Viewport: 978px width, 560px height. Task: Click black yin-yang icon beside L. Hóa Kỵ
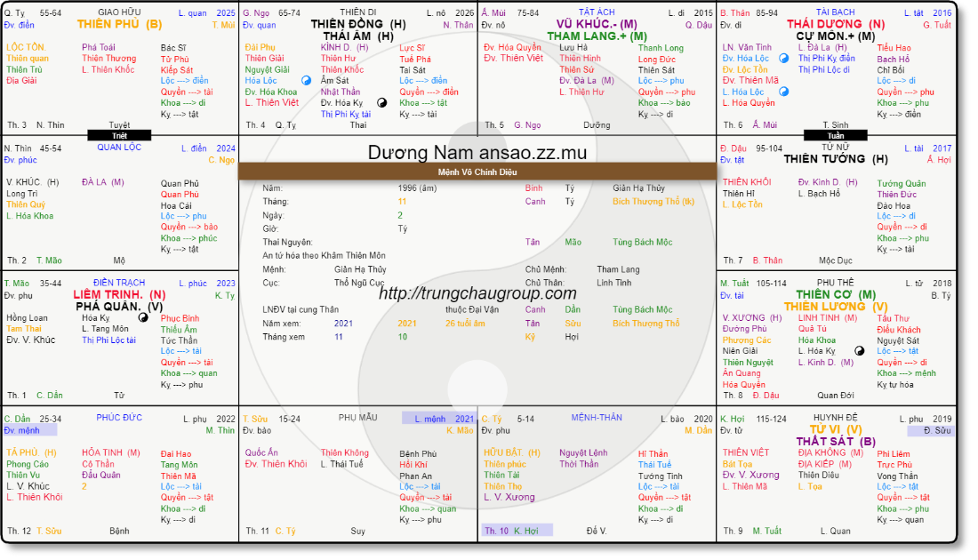pos(859,351)
